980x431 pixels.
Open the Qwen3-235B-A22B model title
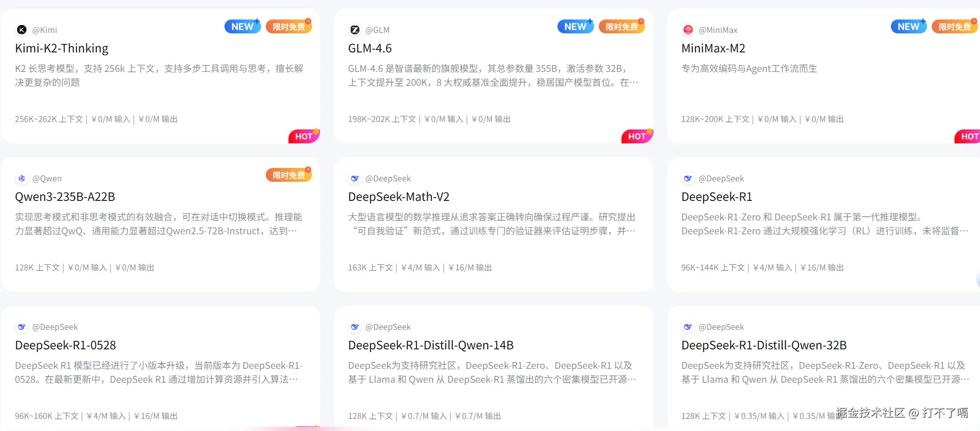pos(65,197)
